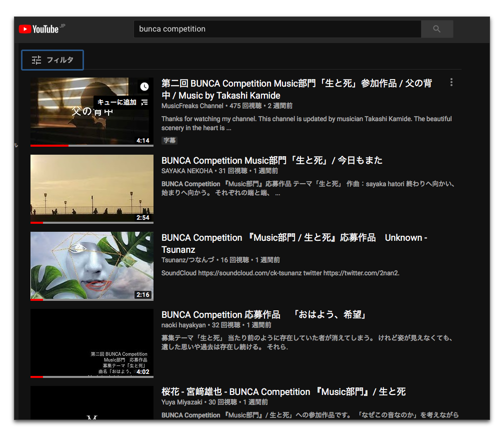Click the description starting 募集テーマ「生と死」
The image size is (504, 436).
point(307,342)
